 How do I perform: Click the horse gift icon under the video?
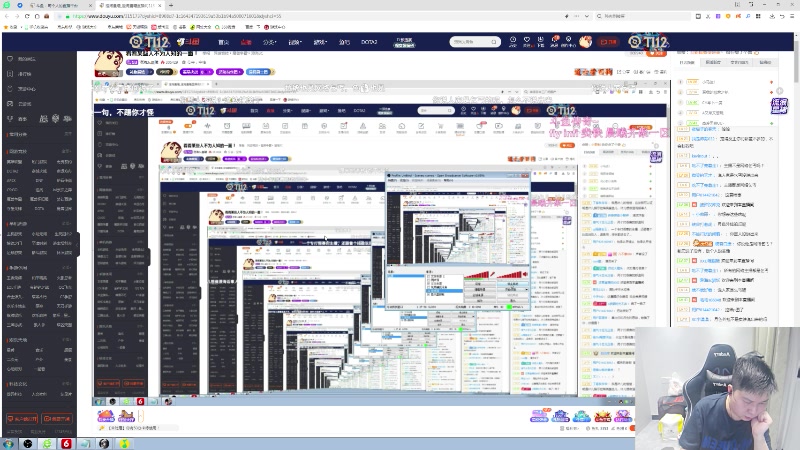127,416
